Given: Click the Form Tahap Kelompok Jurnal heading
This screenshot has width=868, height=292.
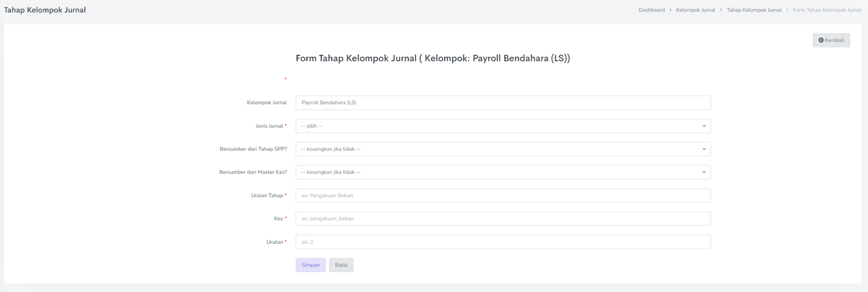Looking at the screenshot, I should tap(432, 58).
